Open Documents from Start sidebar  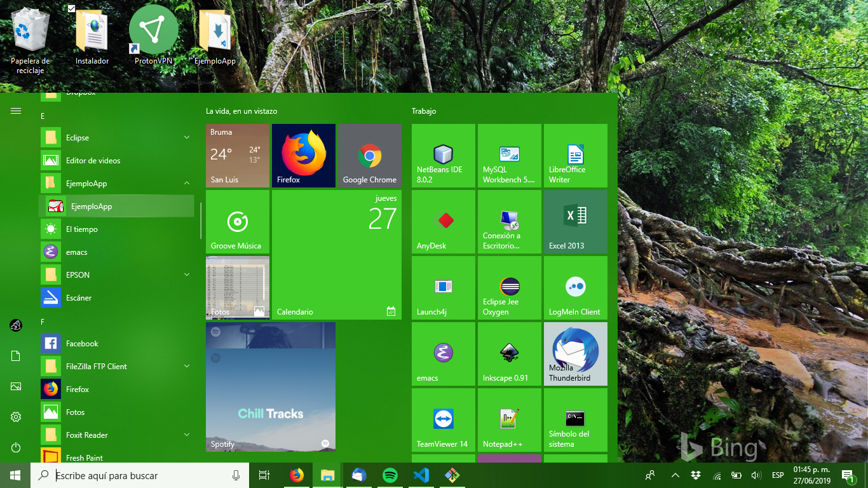[16, 356]
